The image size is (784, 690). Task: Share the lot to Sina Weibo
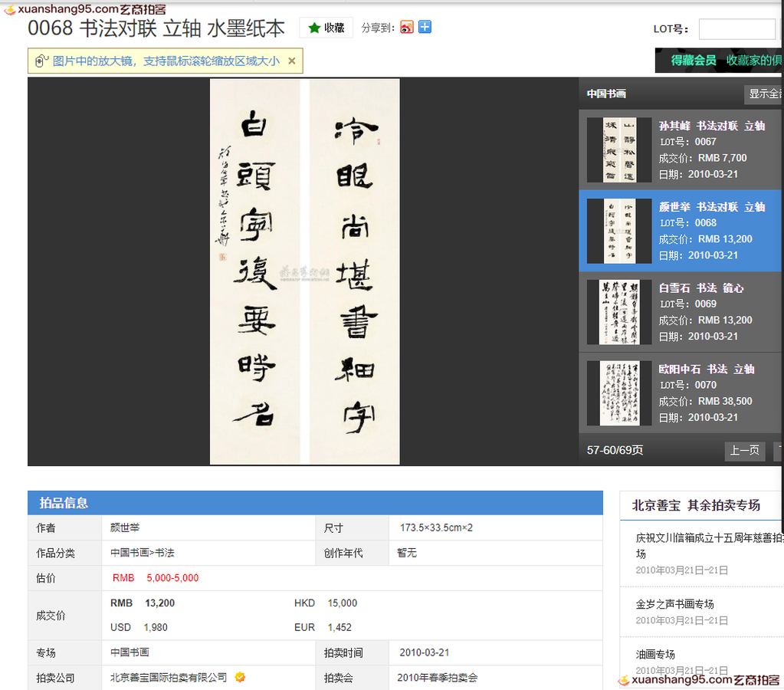tap(405, 26)
